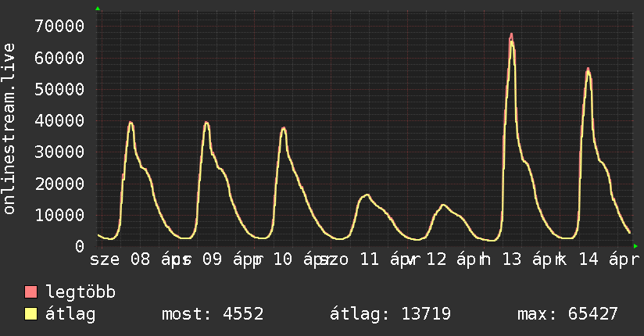Click the sze 08 date label
This screenshot has height=336, width=644.
(x=120, y=259)
